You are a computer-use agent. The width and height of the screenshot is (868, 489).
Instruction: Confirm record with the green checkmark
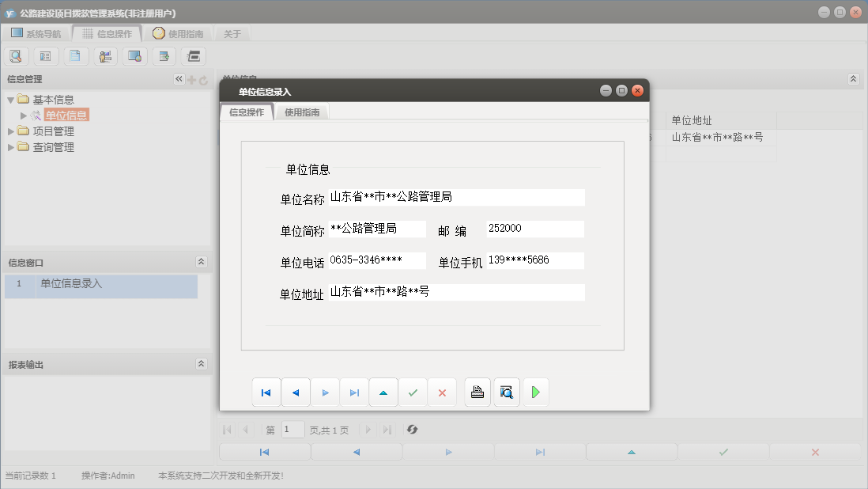click(413, 392)
